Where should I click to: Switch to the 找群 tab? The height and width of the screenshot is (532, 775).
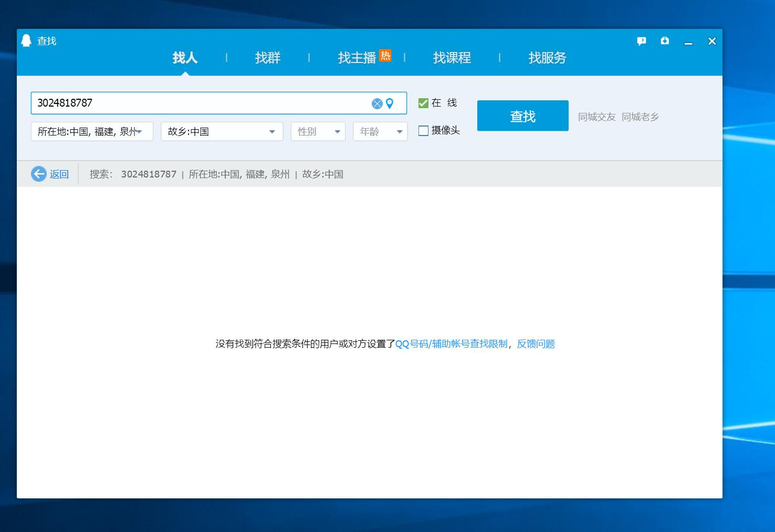click(x=268, y=58)
